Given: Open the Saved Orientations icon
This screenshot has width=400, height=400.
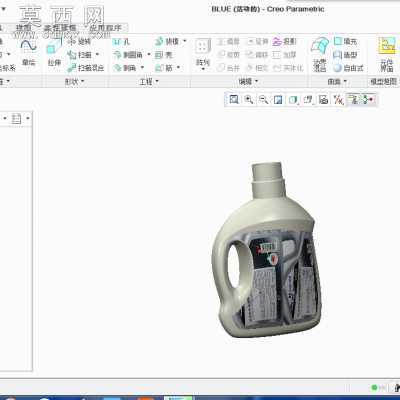Looking at the screenshot, I should pos(309,99).
